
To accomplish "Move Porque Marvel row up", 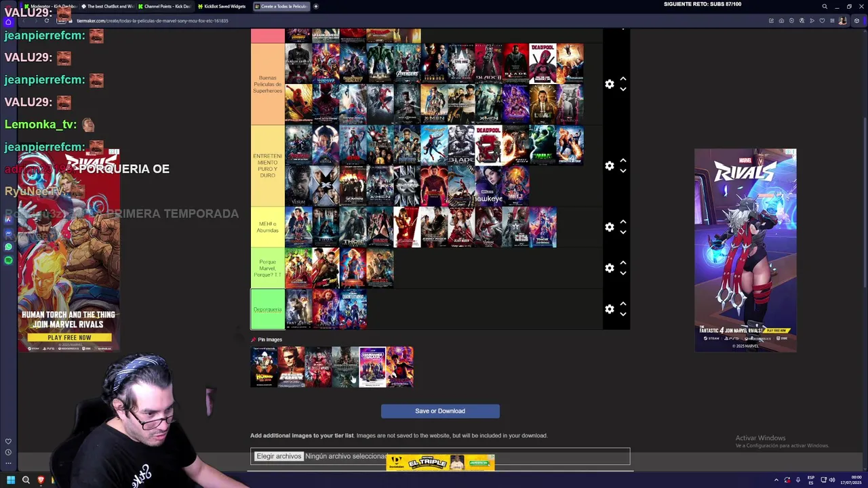I will click(623, 263).
